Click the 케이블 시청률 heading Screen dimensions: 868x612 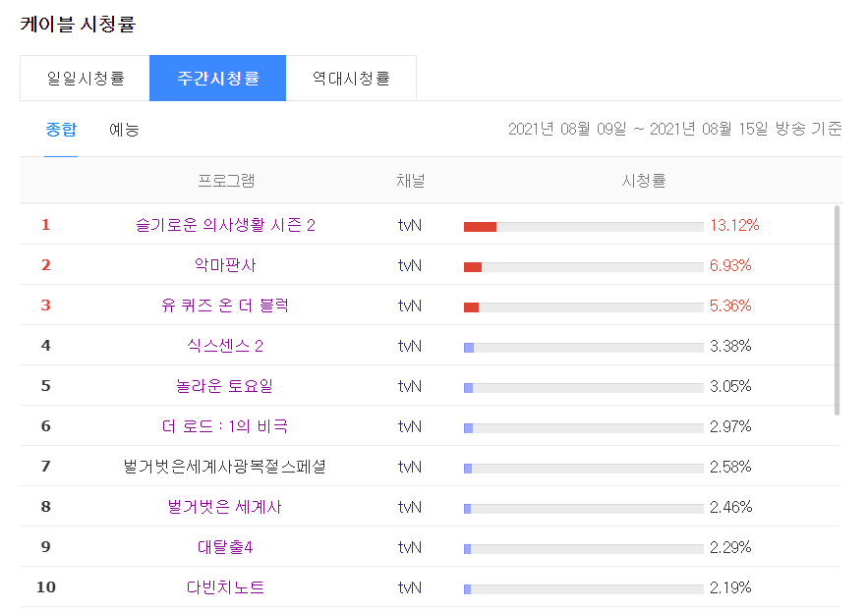[78, 25]
